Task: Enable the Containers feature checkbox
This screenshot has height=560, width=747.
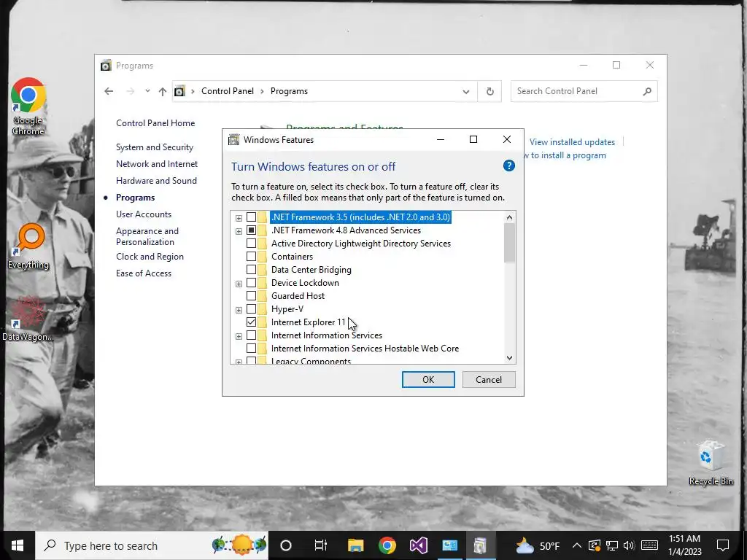Action: click(251, 257)
